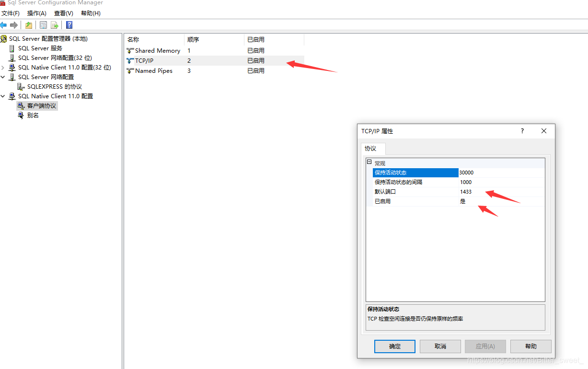Click the SQL Server 配置管理器 root node icon
This screenshot has height=369, width=588.
click(x=4, y=39)
